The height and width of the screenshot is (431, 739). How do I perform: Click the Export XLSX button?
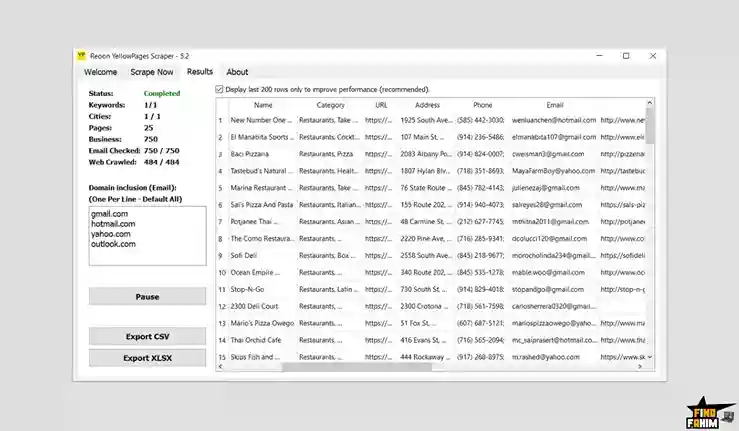pos(148,358)
